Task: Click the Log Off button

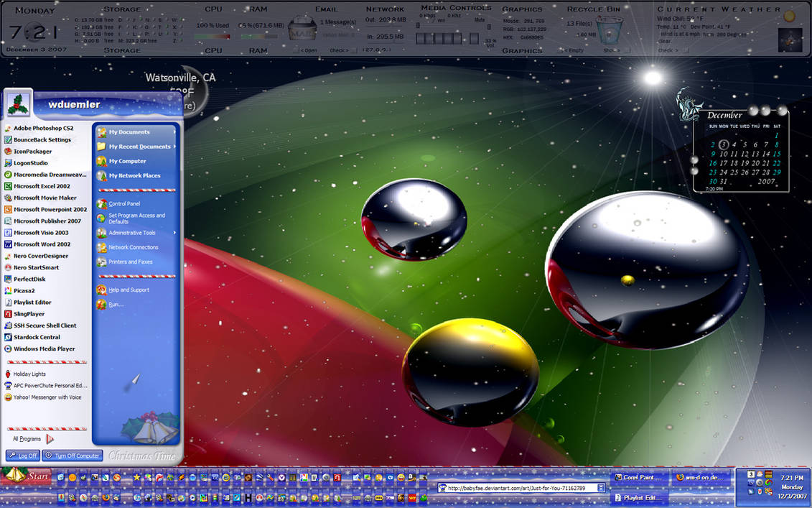Action: click(x=23, y=456)
